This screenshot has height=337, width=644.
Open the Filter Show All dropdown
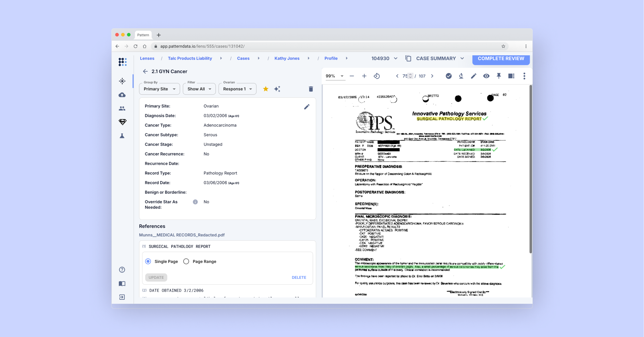coord(199,89)
